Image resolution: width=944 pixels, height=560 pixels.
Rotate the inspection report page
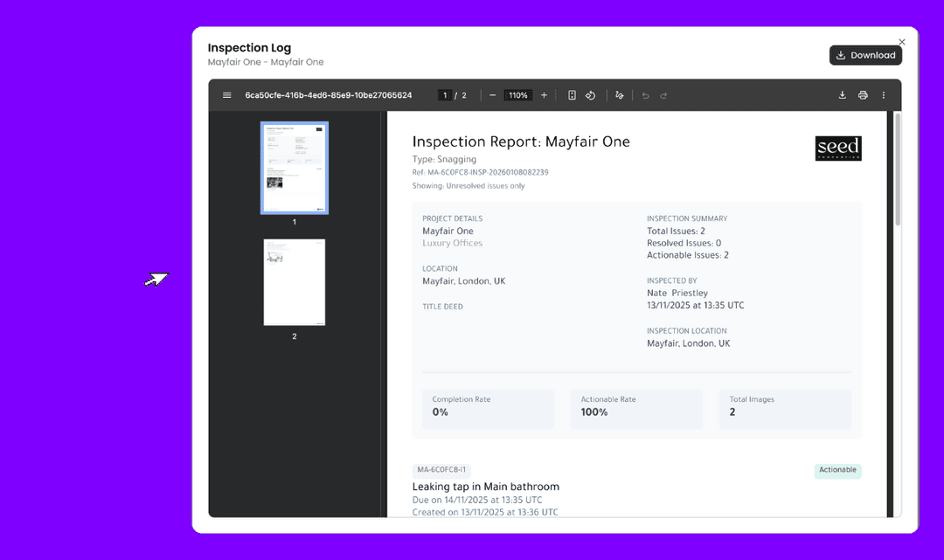pos(590,95)
